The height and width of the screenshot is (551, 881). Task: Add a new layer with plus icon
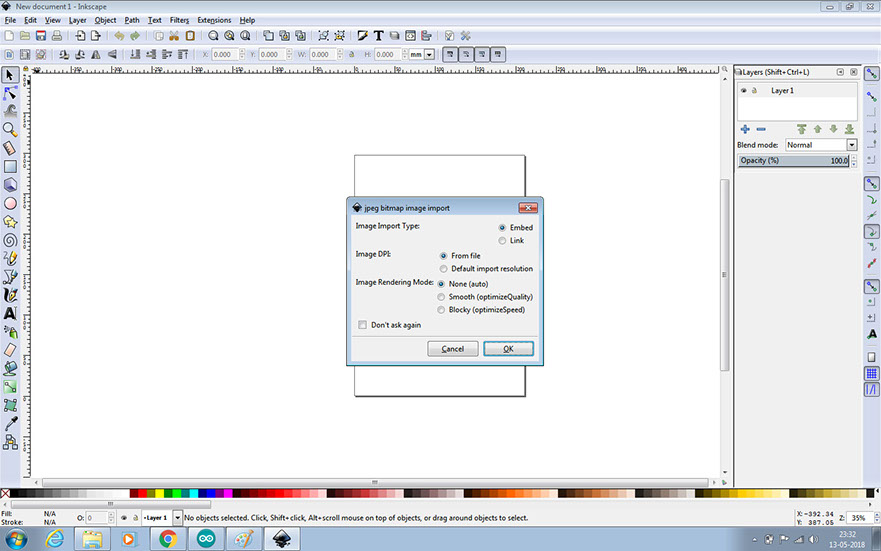(745, 129)
